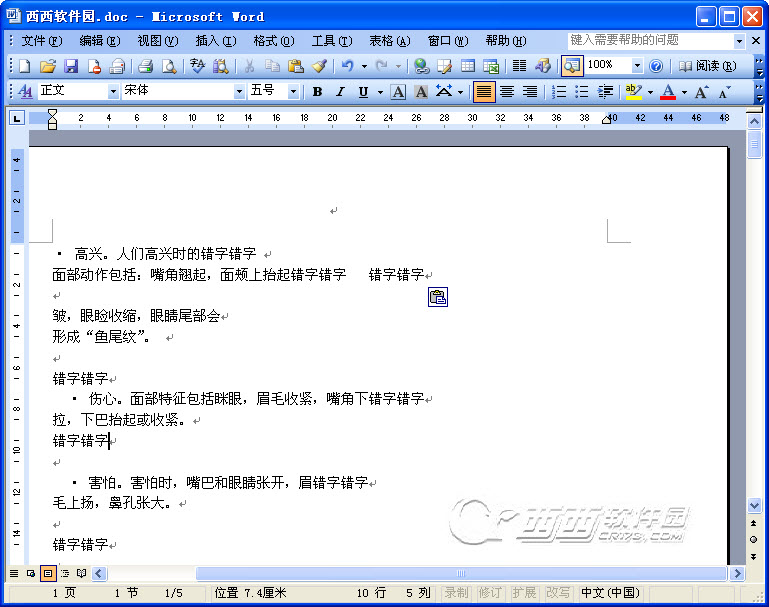This screenshot has height=607, width=769.
Task: Cut the selection with the scissors icon
Action: point(249,66)
